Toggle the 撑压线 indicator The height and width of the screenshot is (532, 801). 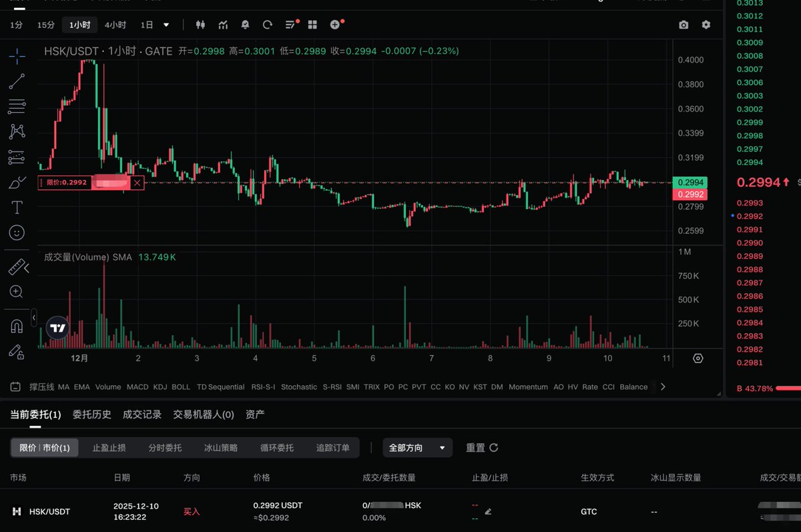tap(41, 387)
